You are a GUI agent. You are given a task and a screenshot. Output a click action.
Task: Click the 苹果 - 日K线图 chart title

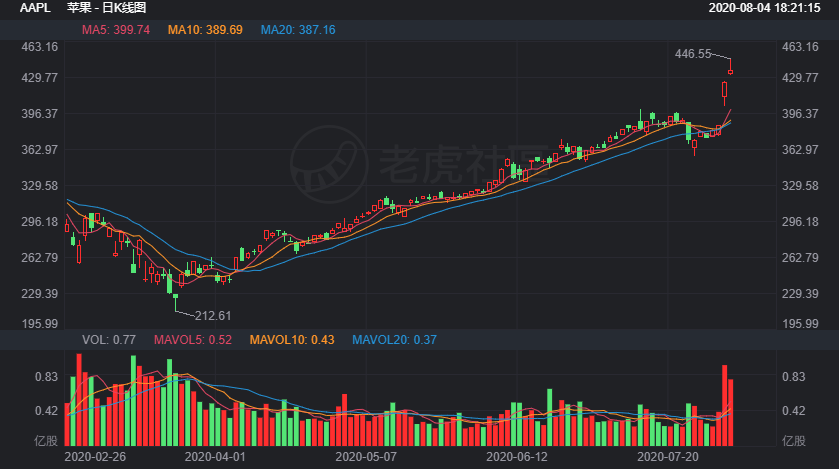click(x=106, y=7)
